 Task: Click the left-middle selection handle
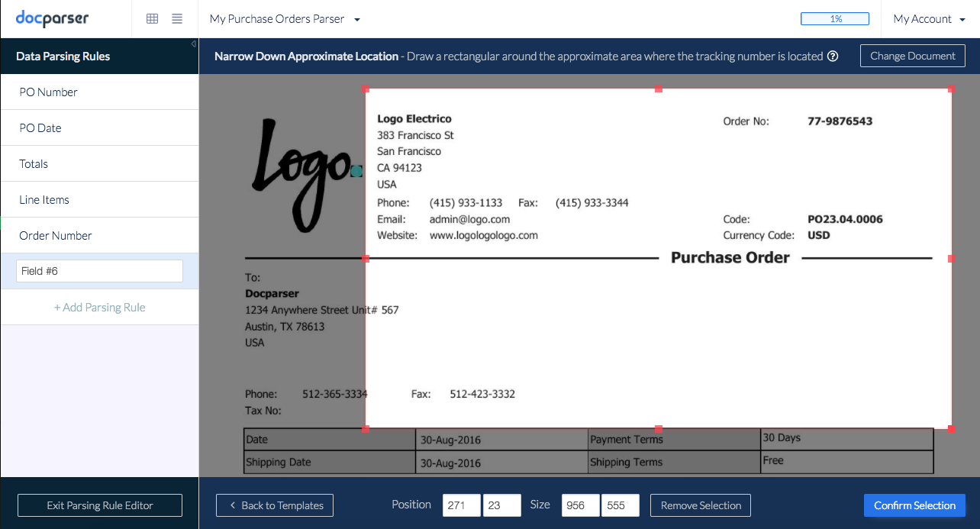pos(366,259)
